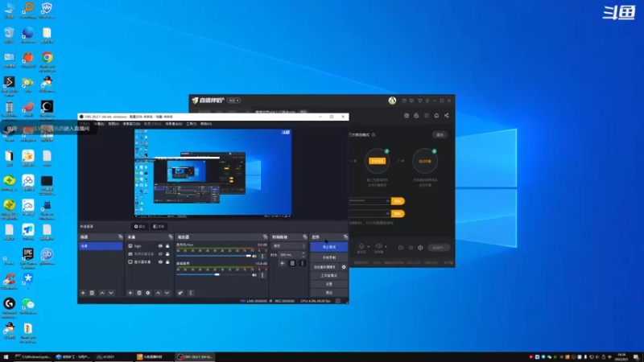Hide the logo source
This screenshot has height=362, width=644.
pyautogui.click(x=160, y=246)
